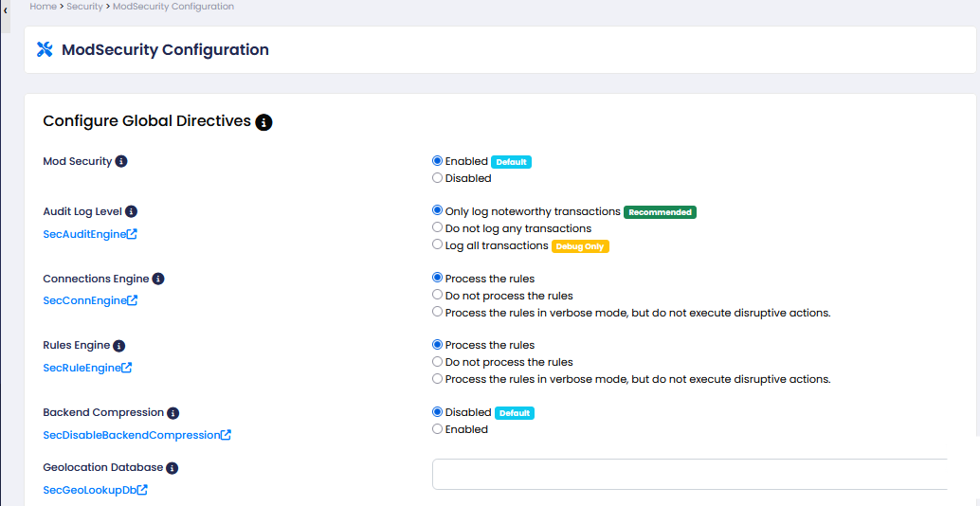The width and height of the screenshot is (980, 506).
Task: Click info icon beside Configure Global Directives
Action: pyautogui.click(x=264, y=122)
